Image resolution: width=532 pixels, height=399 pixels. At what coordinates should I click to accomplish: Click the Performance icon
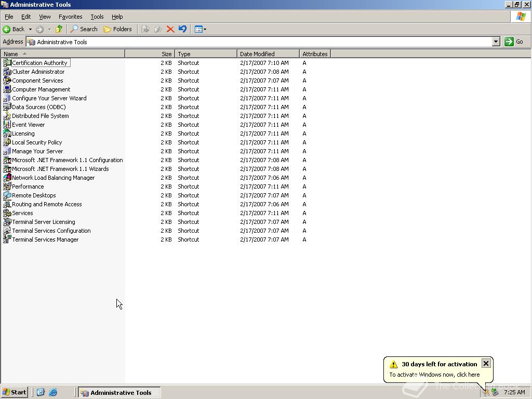pyautogui.click(x=7, y=187)
